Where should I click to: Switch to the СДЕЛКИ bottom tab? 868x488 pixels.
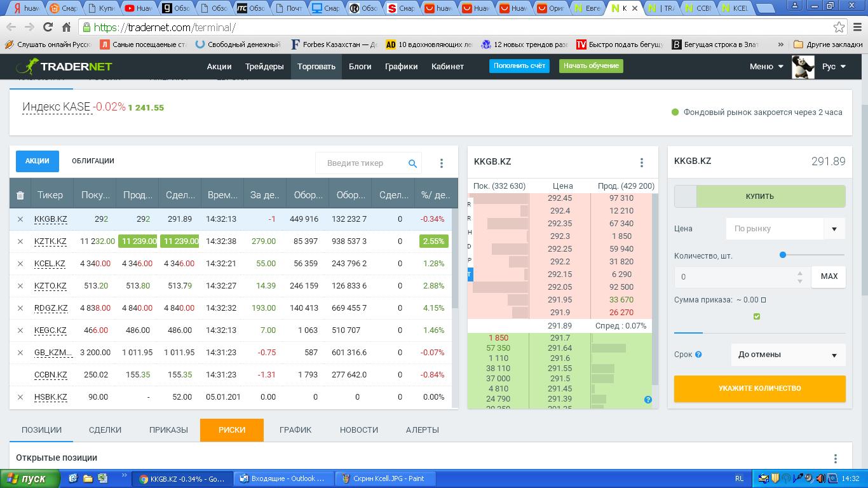click(x=105, y=430)
